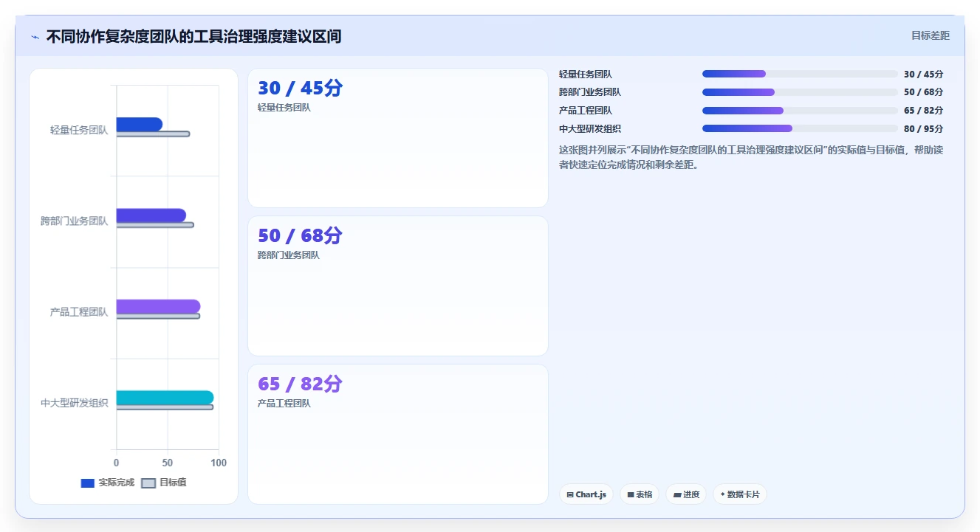
Task: Click the 跨部门业务团队 axis label in chart
Action: (74, 221)
